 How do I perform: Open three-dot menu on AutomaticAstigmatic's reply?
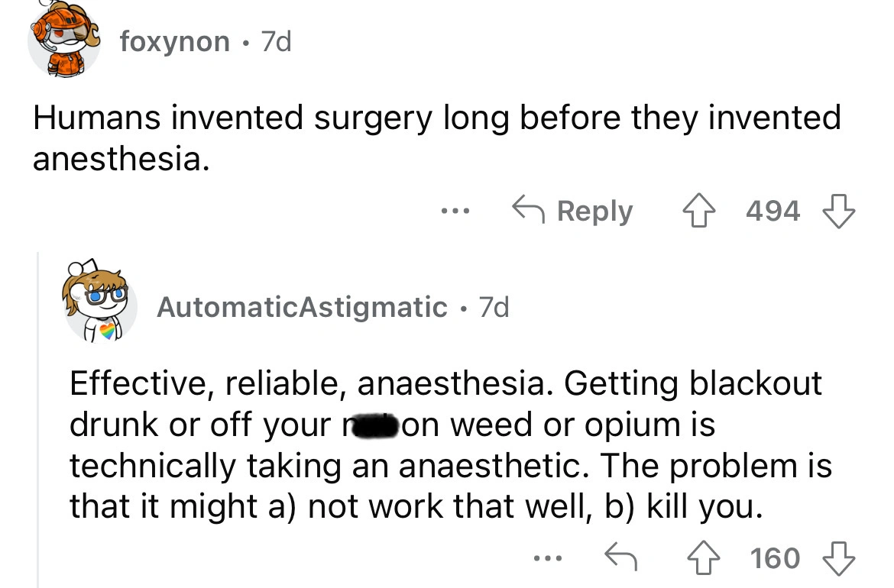point(546,558)
